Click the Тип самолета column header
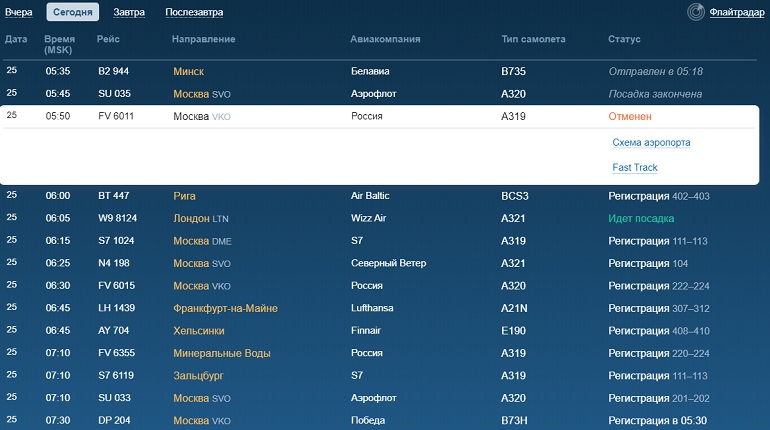 [x=533, y=39]
